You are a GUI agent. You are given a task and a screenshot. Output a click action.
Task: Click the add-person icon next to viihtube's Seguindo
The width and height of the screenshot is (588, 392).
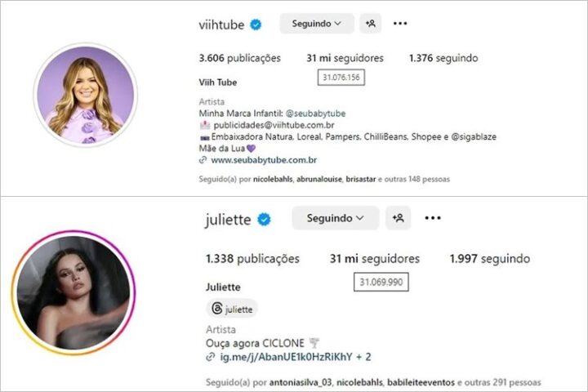371,24
